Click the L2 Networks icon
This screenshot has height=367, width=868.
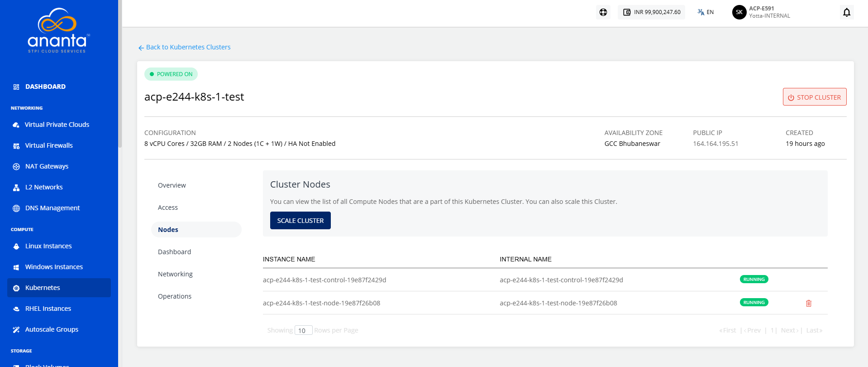(x=16, y=187)
